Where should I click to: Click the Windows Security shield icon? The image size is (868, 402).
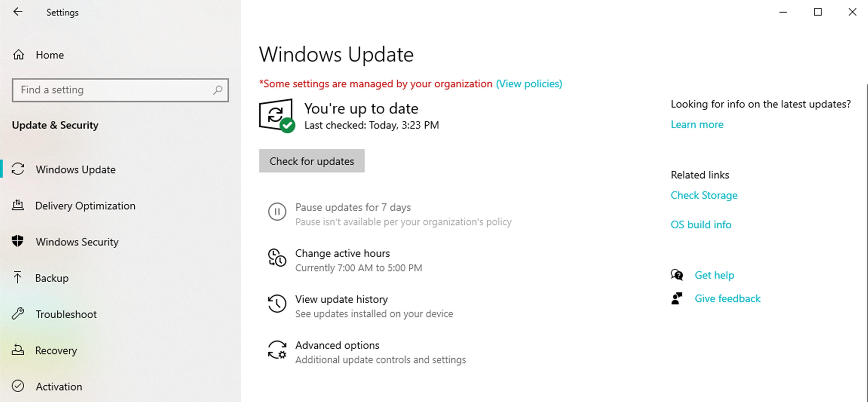click(x=18, y=241)
